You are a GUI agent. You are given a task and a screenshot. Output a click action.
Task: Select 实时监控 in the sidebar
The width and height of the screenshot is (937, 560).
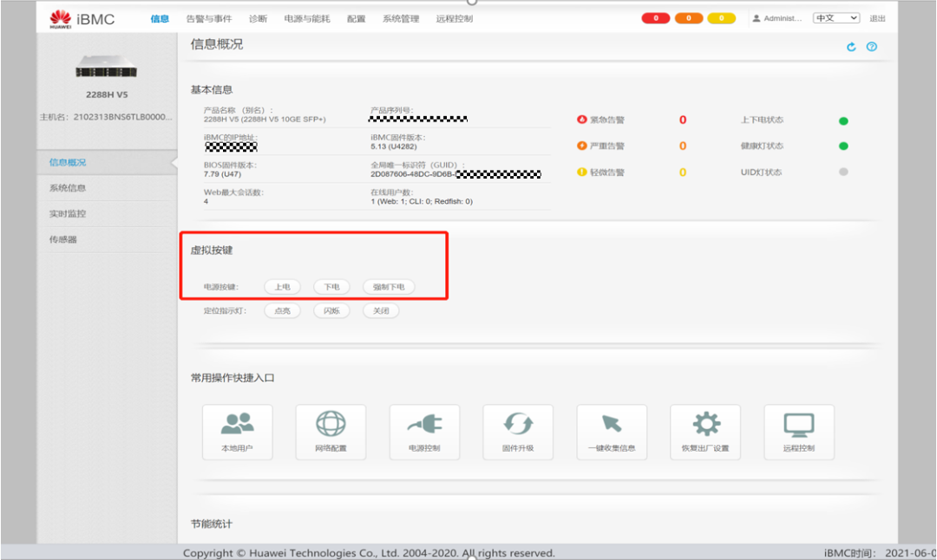click(107, 214)
